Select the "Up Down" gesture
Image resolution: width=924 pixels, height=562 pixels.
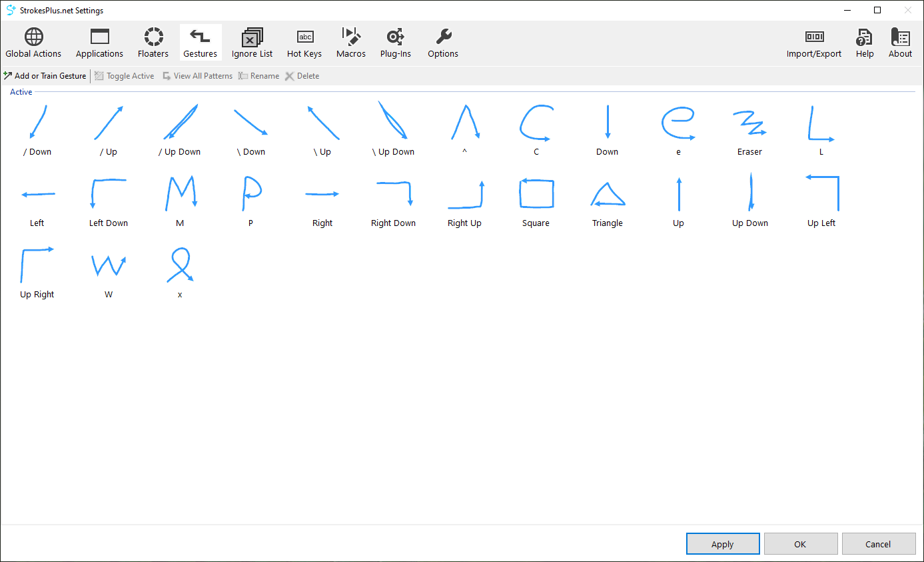tap(749, 201)
